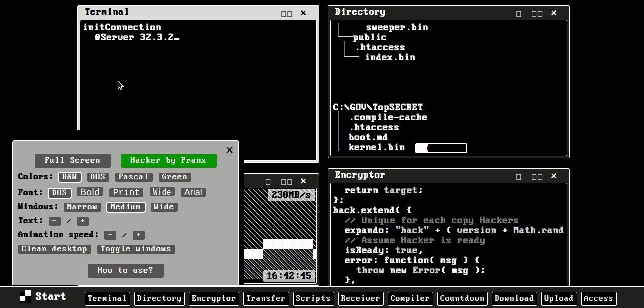Image resolution: width=644 pixels, height=308 pixels.
Task: Launch Receiver from the taskbar
Action: [x=360, y=299]
